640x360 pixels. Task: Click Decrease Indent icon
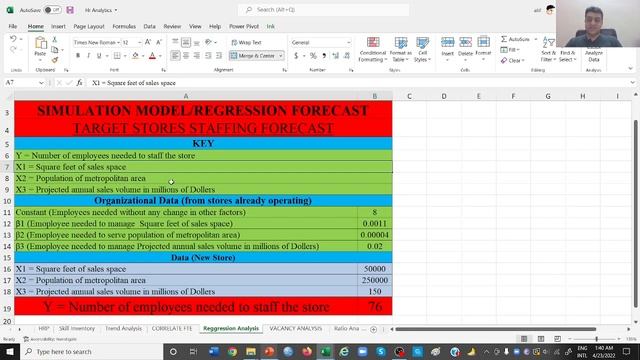(208, 56)
